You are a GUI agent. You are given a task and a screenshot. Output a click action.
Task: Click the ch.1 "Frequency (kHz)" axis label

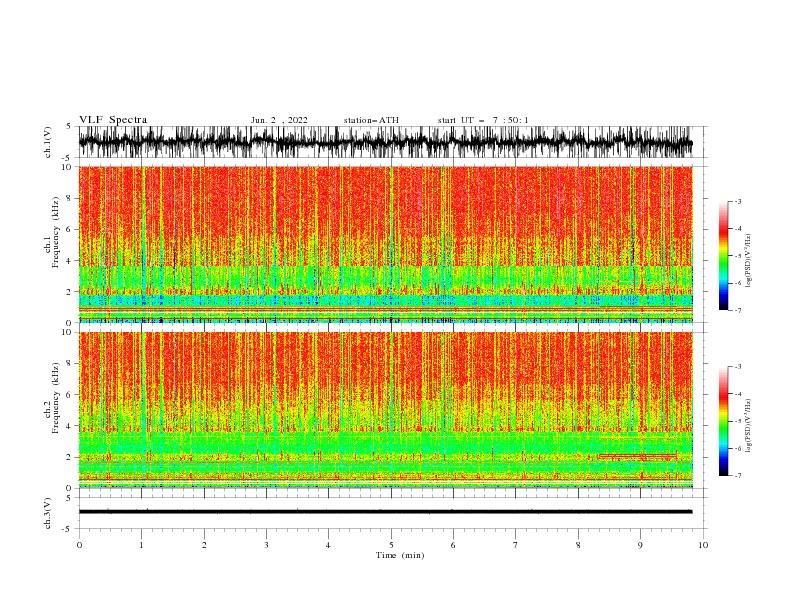click(56, 233)
